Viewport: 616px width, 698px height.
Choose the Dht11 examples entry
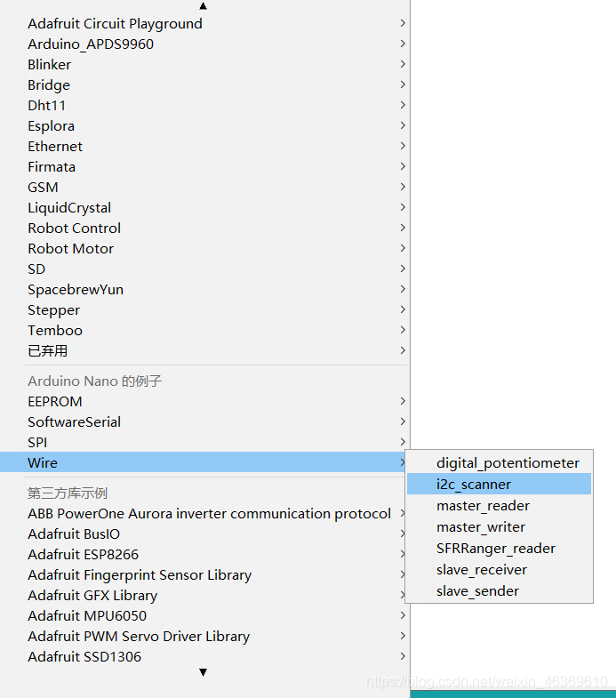point(204,106)
